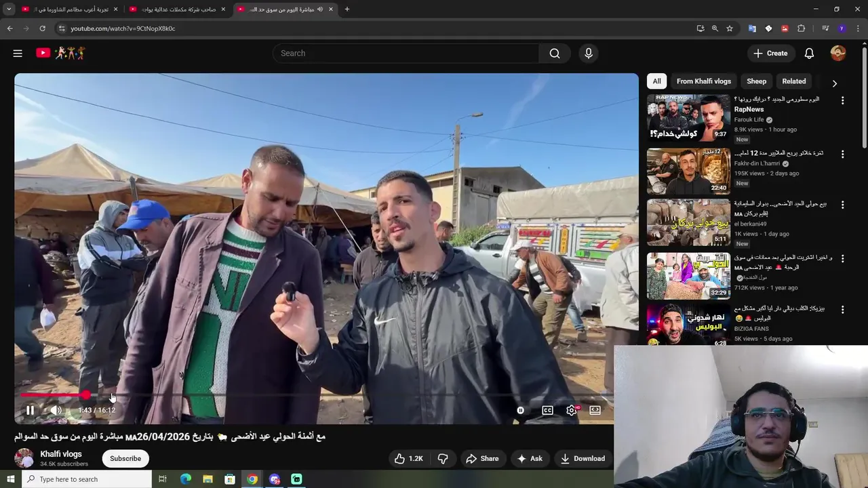Screen dimensions: 868x488
Task: Open the Chrome extensions puzzle icon
Action: tap(801, 28)
